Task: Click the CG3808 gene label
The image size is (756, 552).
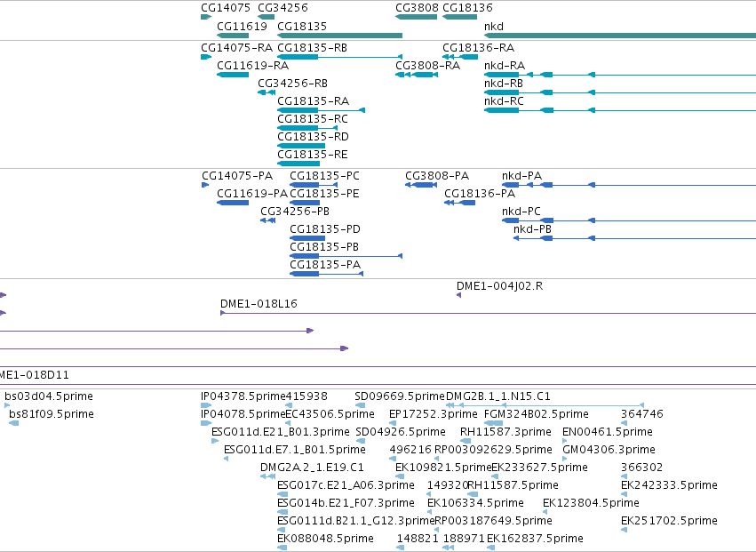Action: [417, 8]
